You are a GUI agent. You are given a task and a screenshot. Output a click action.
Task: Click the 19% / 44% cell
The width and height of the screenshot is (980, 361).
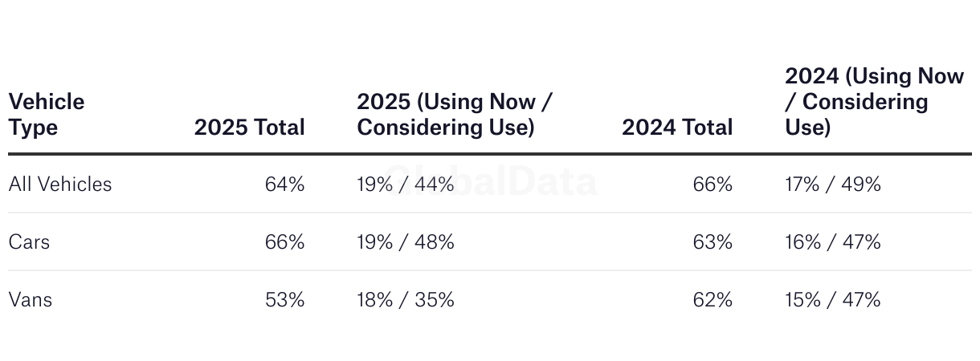[x=406, y=184]
